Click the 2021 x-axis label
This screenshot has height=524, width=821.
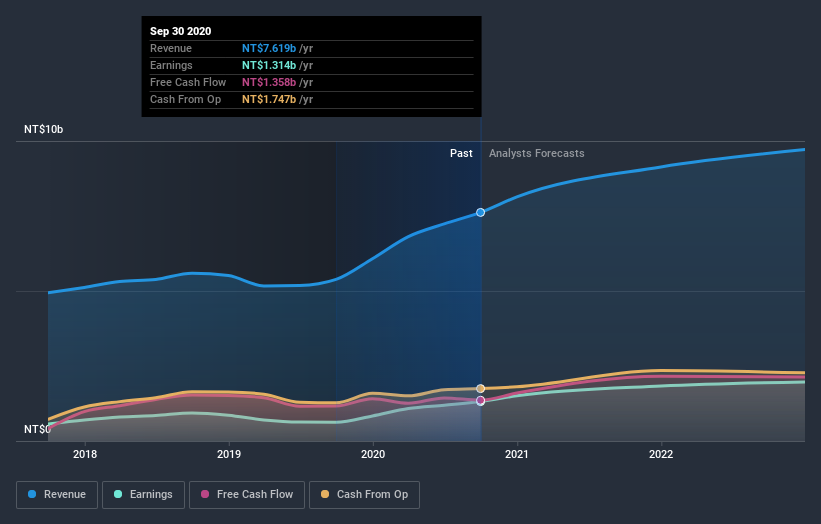pyautogui.click(x=517, y=454)
